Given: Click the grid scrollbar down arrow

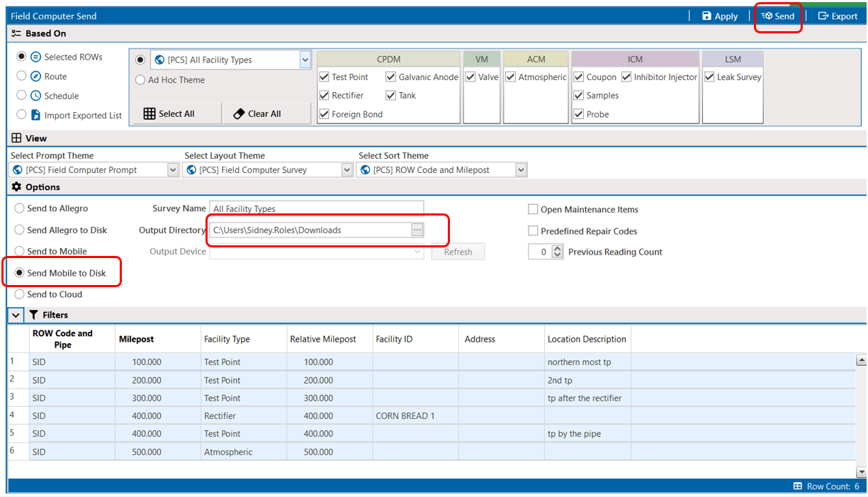Looking at the screenshot, I should tap(861, 471).
